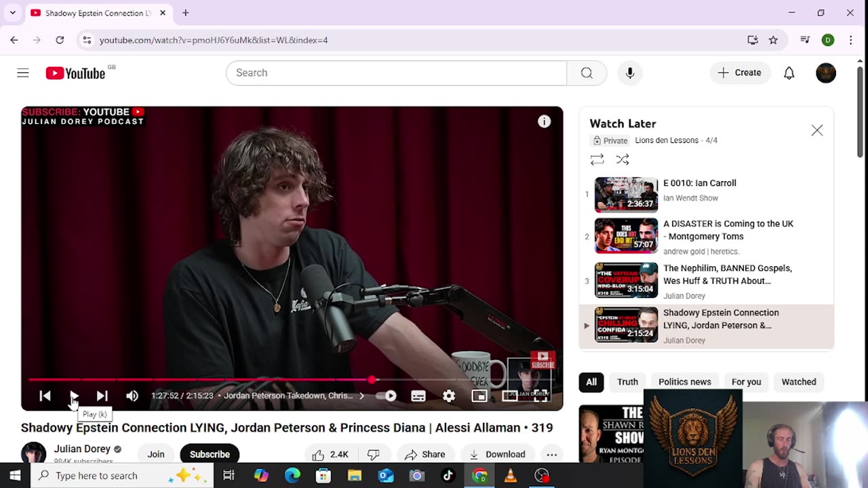868x488 pixels.
Task: Click the Share button
Action: coord(425,454)
